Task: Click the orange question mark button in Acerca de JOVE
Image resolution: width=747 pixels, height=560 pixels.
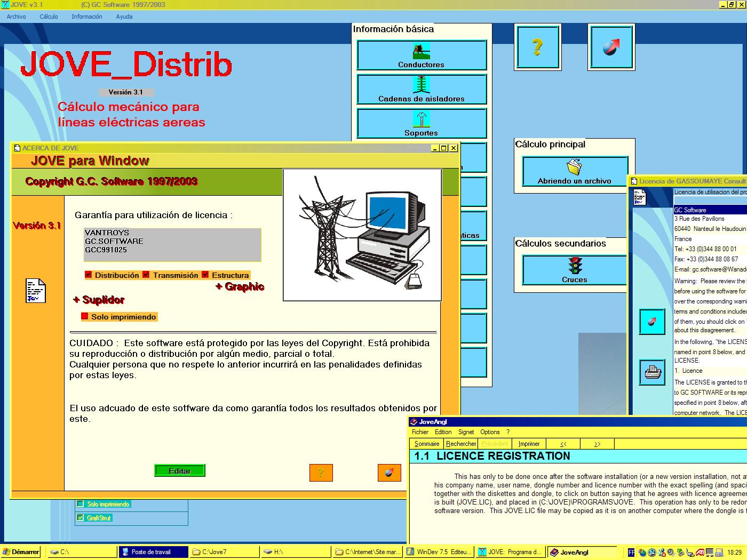Action: click(x=321, y=473)
